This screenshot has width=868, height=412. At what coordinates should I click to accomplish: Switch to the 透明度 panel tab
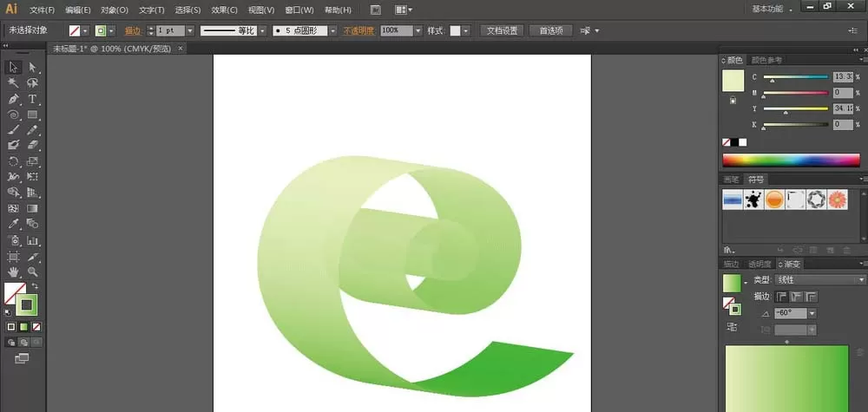coord(759,265)
